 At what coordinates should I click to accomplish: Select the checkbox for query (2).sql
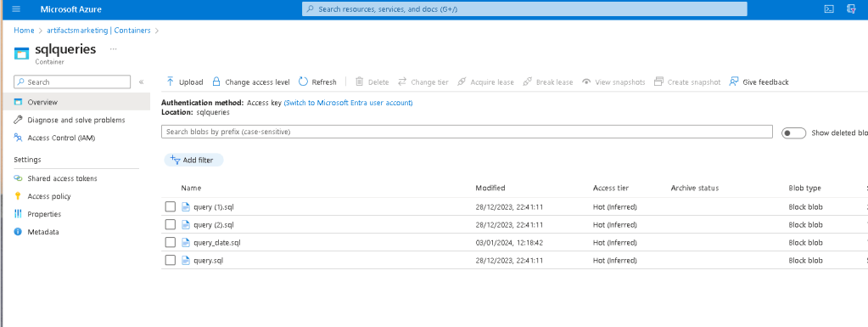(171, 224)
